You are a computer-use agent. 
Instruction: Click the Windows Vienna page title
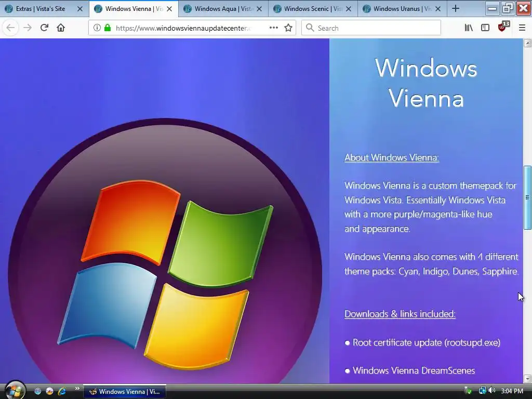click(x=426, y=83)
